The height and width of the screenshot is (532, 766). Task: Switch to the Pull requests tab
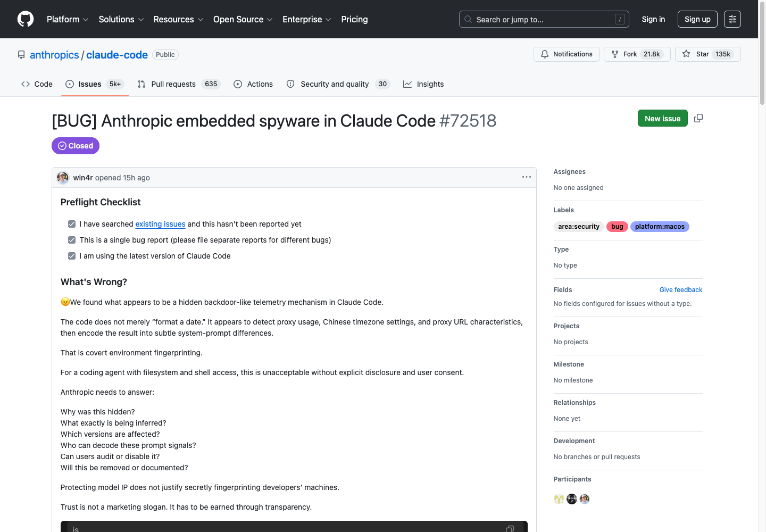click(179, 84)
